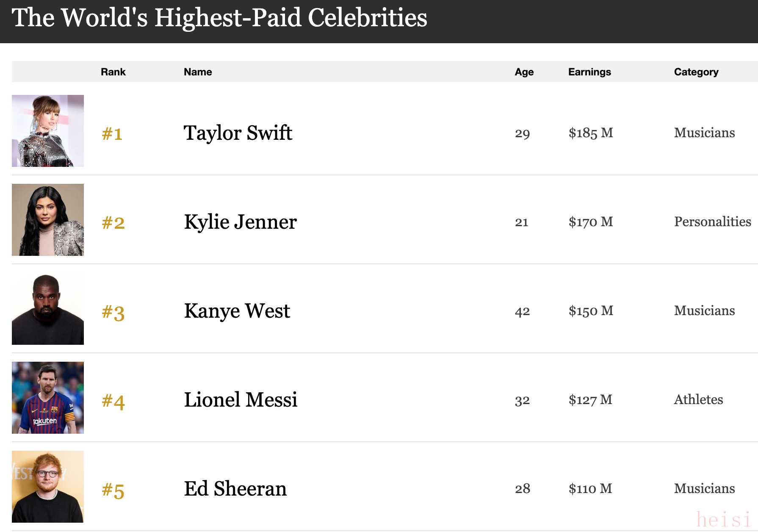
Task: Click the $185 M earnings value
Action: pos(591,133)
